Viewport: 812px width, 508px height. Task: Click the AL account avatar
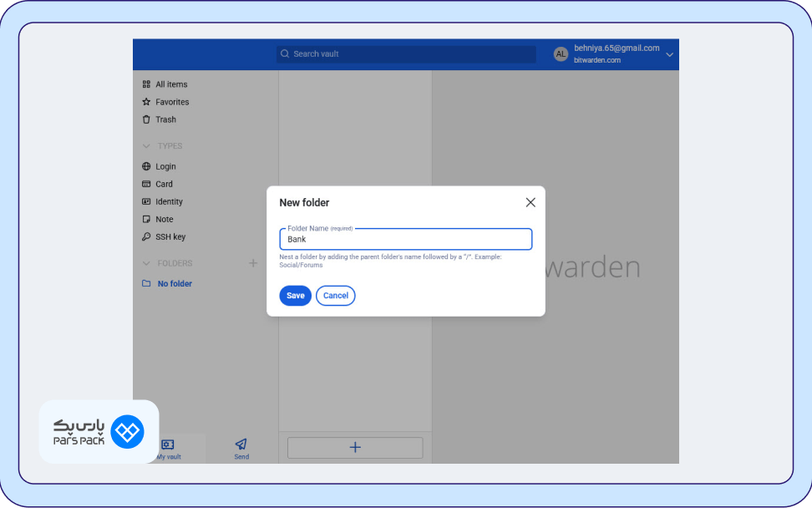[561, 54]
